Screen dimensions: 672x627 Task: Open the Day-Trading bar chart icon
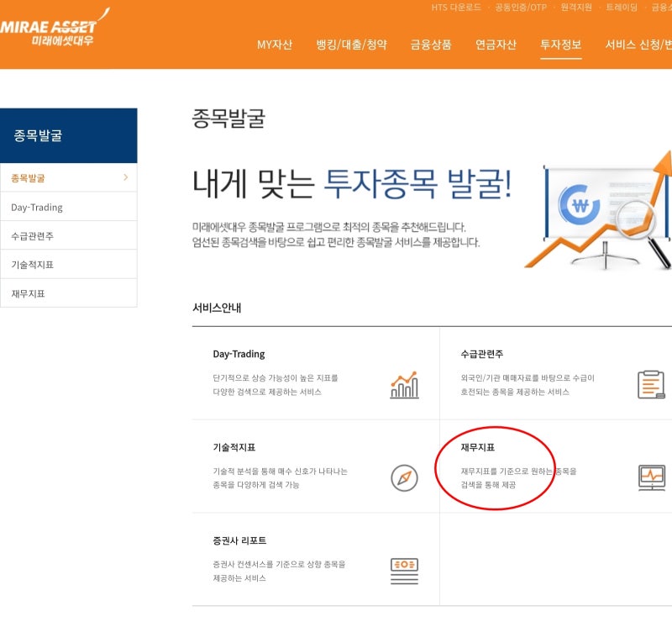tap(404, 385)
